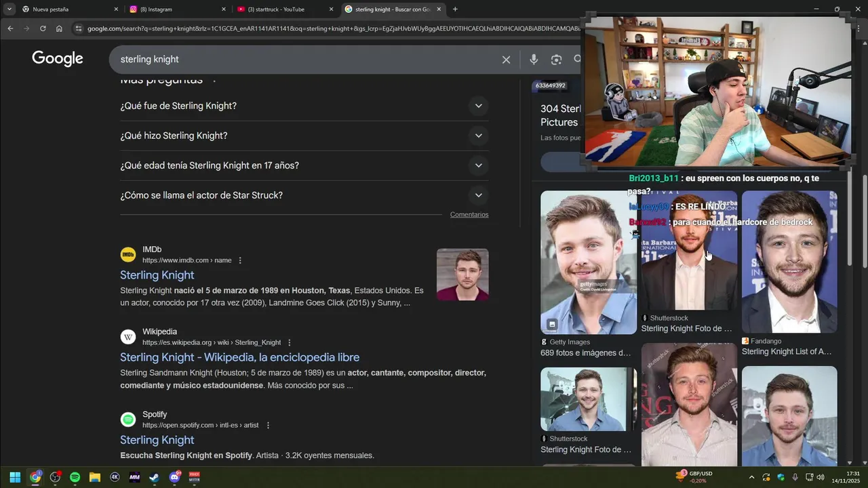
Task: Click the browser address bar URL
Action: click(x=332, y=28)
